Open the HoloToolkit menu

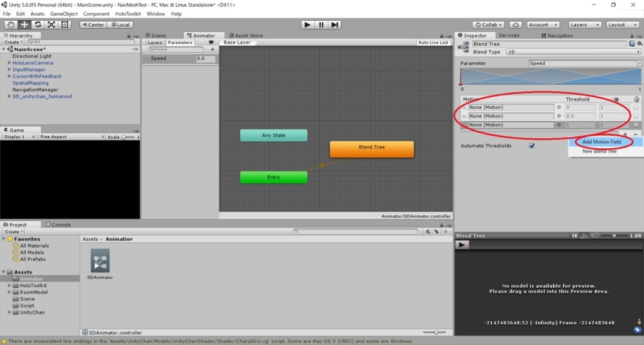point(128,14)
